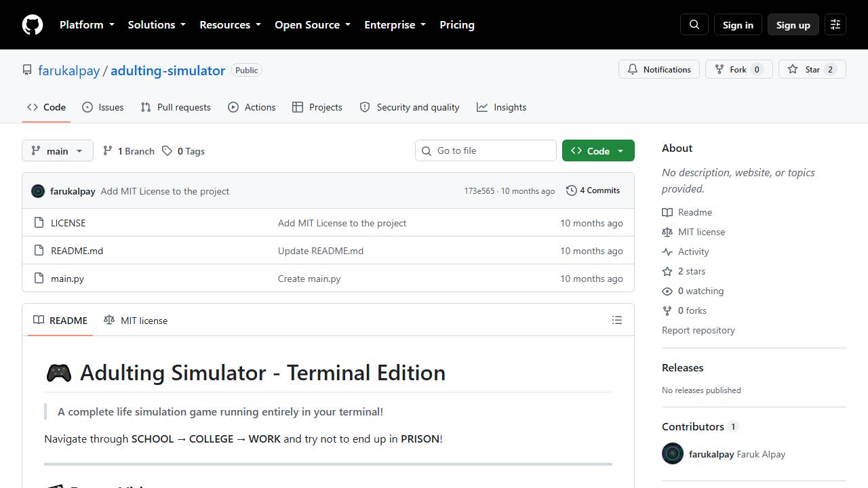Expand the main branch selector

click(x=57, y=150)
